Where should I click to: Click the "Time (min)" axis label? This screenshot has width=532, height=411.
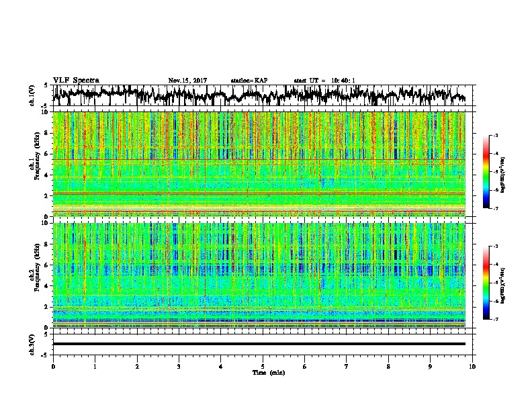pos(269,373)
